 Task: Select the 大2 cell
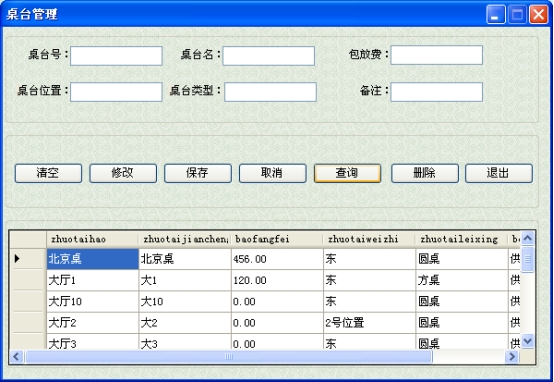[x=185, y=323]
